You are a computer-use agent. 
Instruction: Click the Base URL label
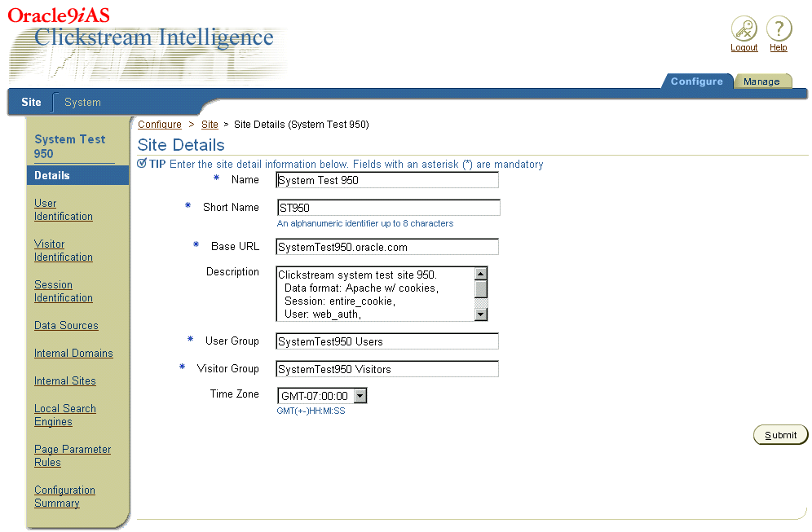pos(235,246)
